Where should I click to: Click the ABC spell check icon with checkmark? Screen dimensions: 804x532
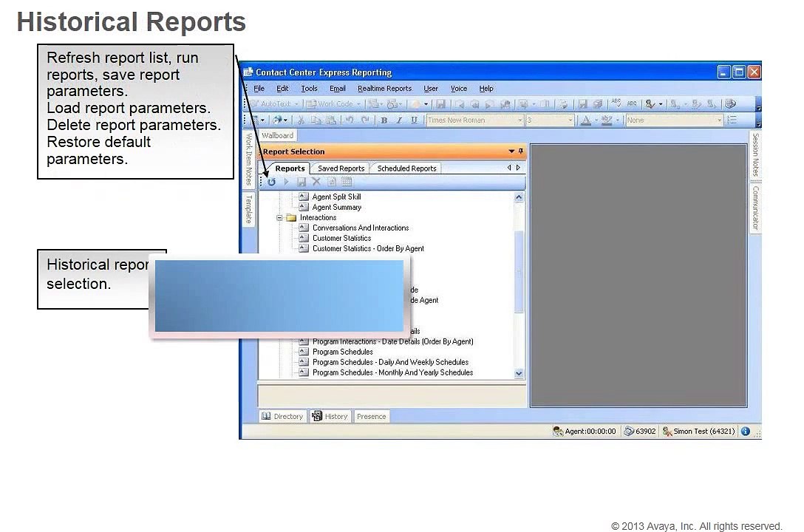[616, 103]
